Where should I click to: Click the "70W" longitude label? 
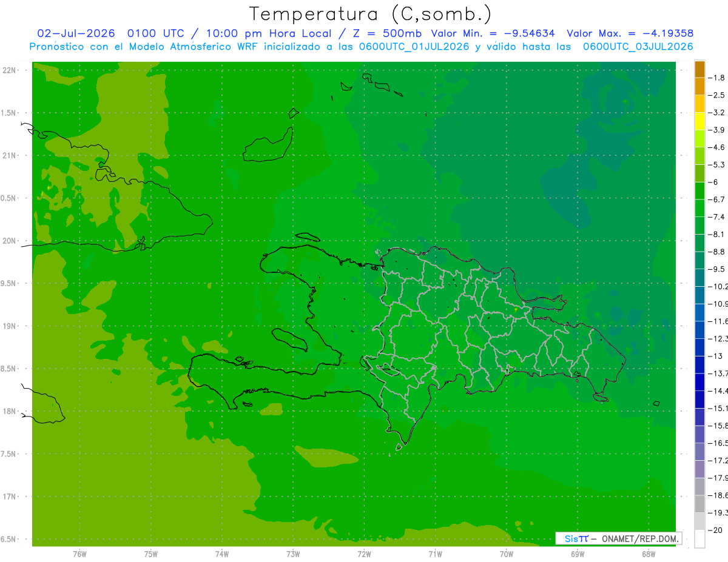[506, 554]
